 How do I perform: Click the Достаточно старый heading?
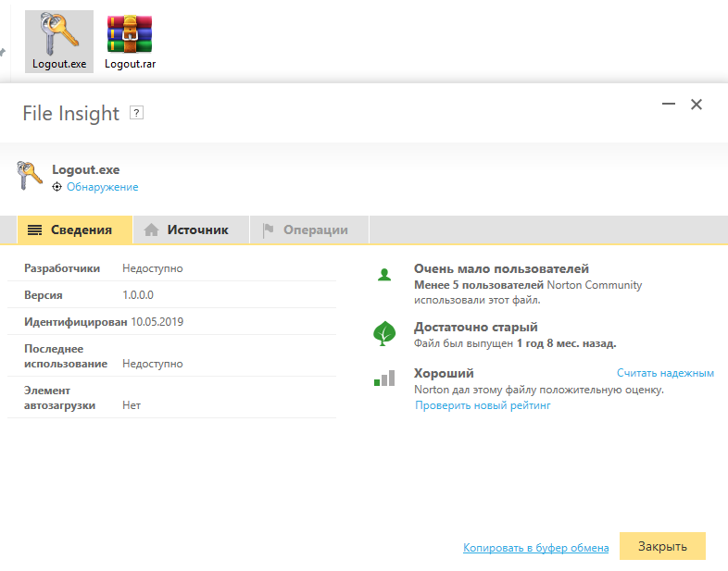476,327
